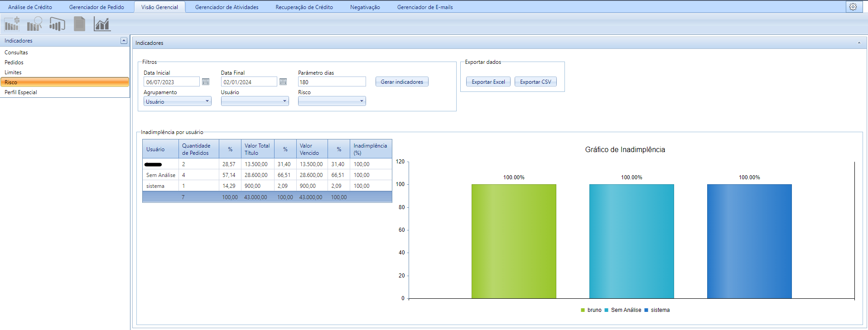Open the Recuperação de Crédito tab
Screen dimensions: 868x330
[x=304, y=7]
